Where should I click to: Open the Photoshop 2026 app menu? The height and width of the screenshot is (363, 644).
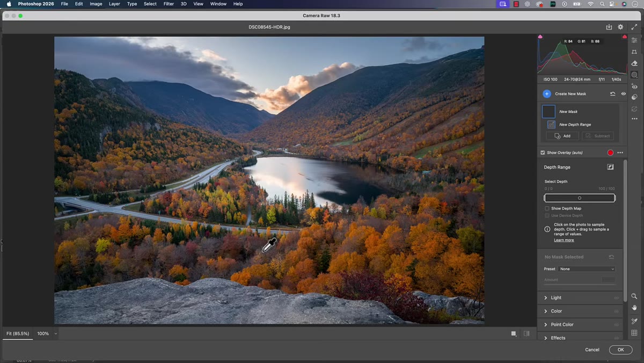35,4
